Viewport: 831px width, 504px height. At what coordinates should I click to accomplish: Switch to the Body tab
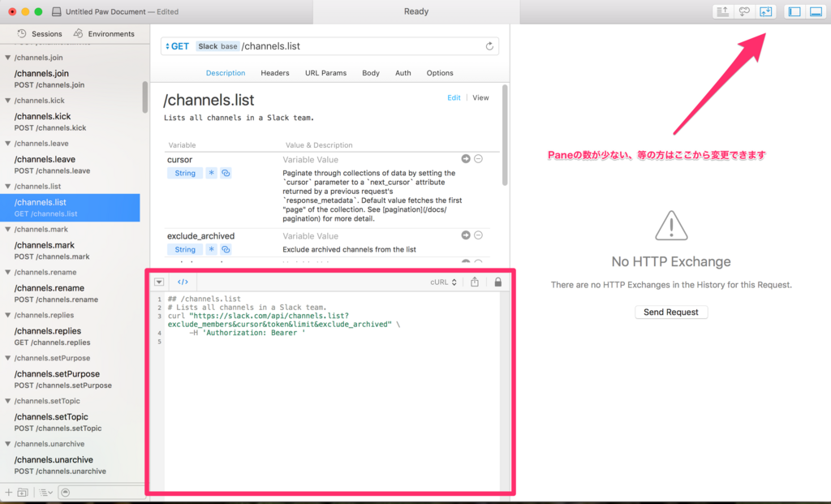click(x=370, y=72)
